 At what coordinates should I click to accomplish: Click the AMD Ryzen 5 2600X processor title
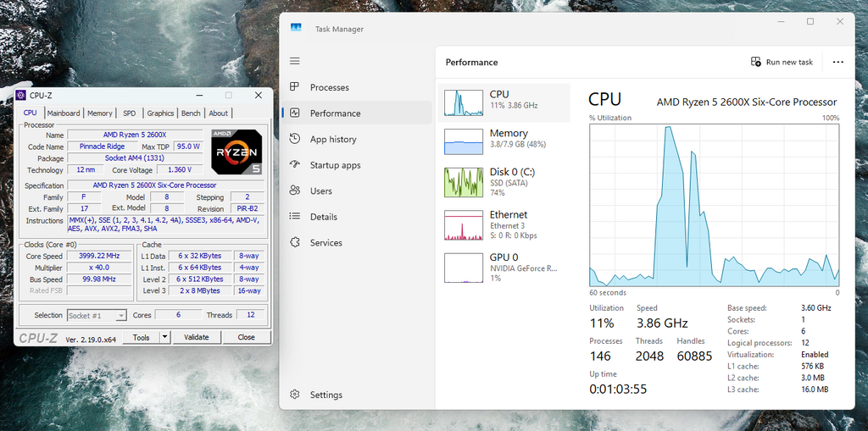point(746,102)
